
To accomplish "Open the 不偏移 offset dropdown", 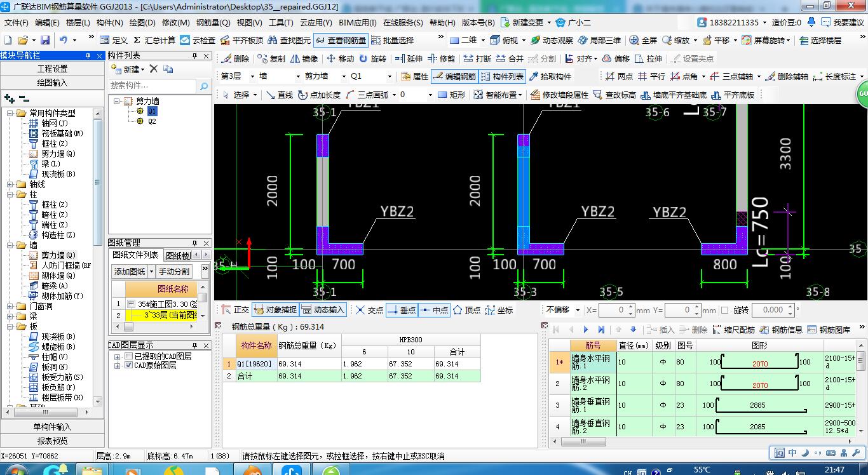I will (x=577, y=310).
